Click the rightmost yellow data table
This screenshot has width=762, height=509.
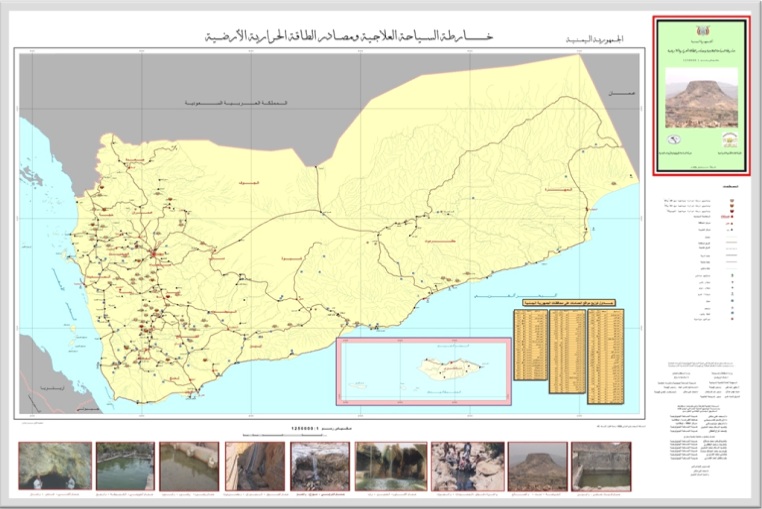click(x=605, y=343)
